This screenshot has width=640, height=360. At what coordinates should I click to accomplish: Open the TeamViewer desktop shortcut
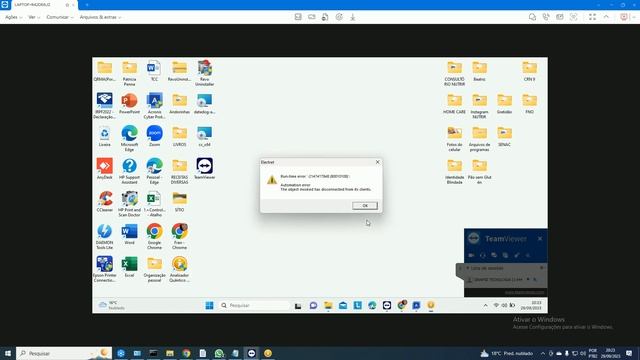tap(204, 169)
